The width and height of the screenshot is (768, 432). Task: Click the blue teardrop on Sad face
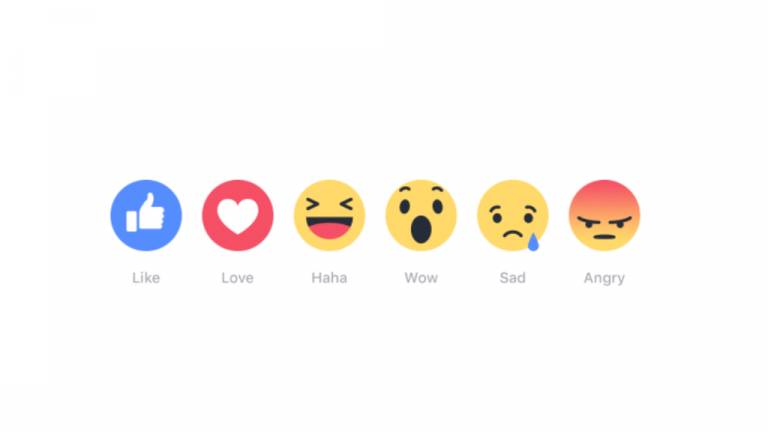pyautogui.click(x=533, y=241)
